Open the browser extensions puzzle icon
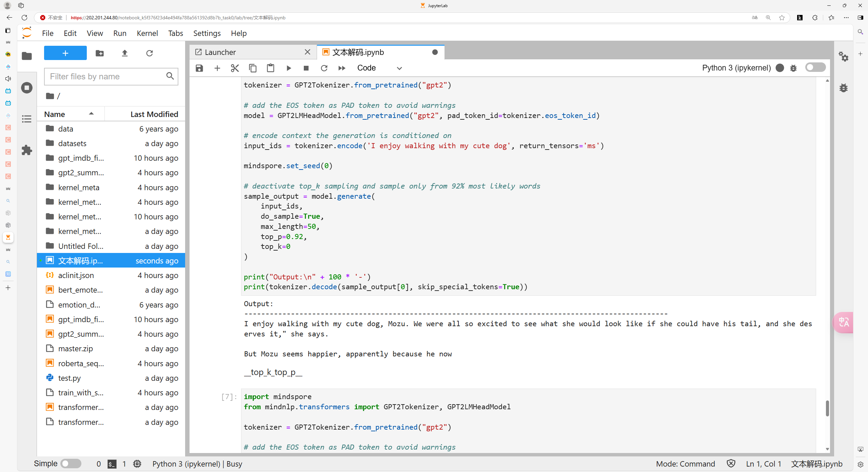This screenshot has height=472, width=868. 815,18
